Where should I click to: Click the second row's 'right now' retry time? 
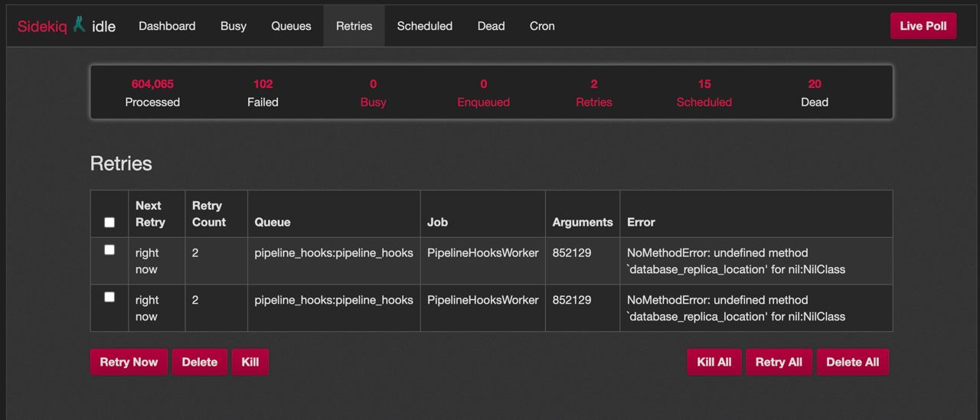coord(147,309)
